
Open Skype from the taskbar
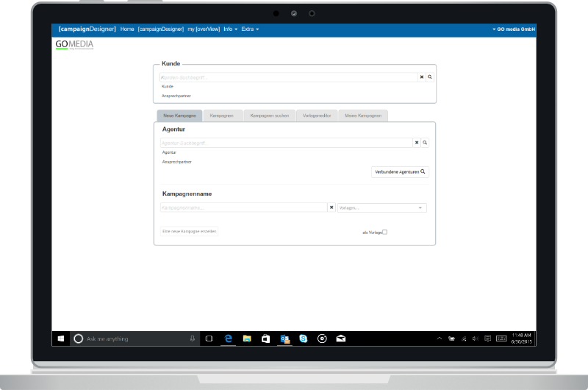coord(303,338)
